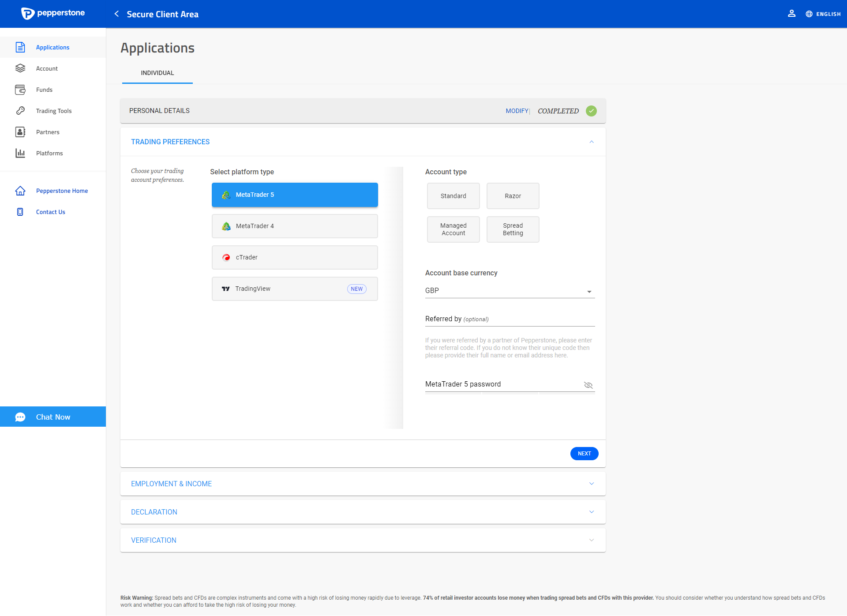
Task: Open the Account base currency dropdown
Action: [x=510, y=291]
